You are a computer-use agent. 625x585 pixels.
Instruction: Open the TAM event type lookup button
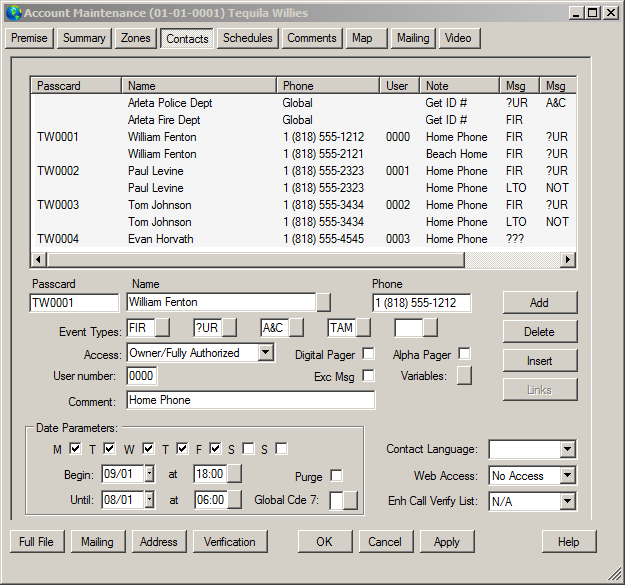coord(363,328)
